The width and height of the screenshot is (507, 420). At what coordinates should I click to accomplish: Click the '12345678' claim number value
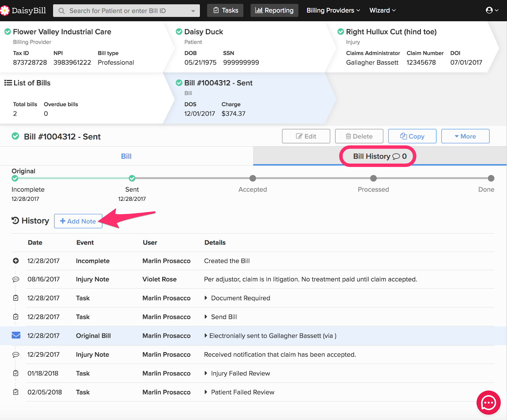[421, 62]
